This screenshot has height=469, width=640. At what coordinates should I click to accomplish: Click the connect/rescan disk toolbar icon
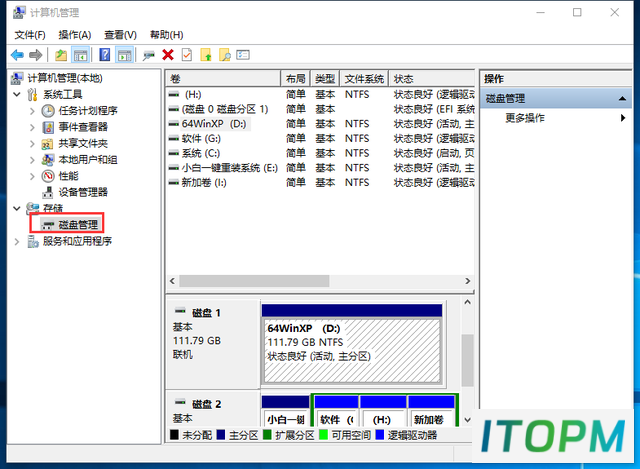pos(149,55)
